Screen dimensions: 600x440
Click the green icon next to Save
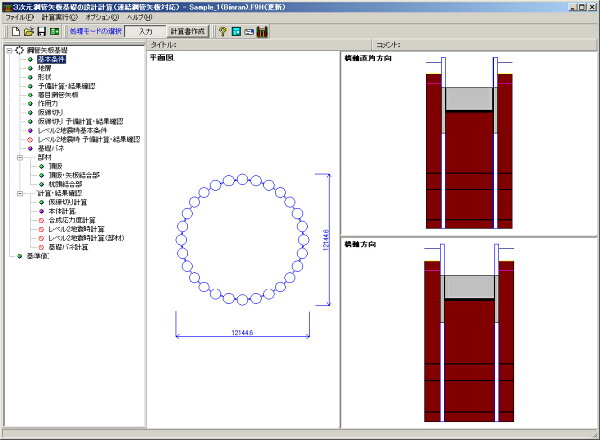click(55, 32)
